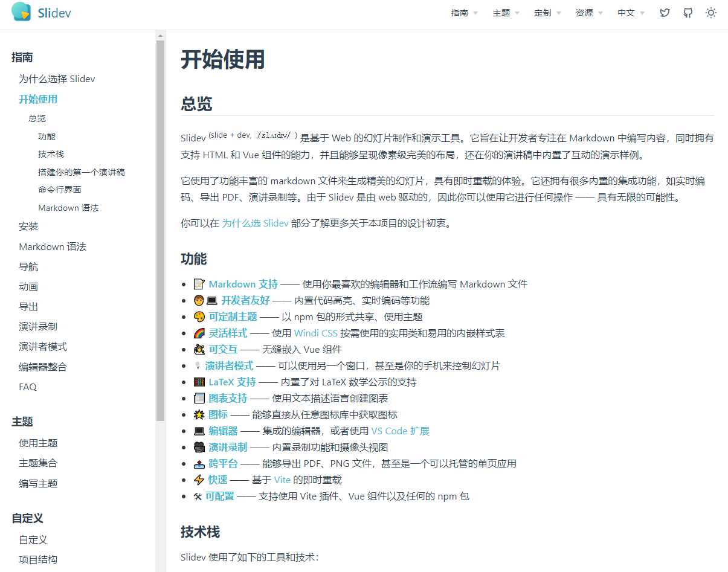
Task: Expand the 定制 navigation dropdown
Action: [547, 13]
